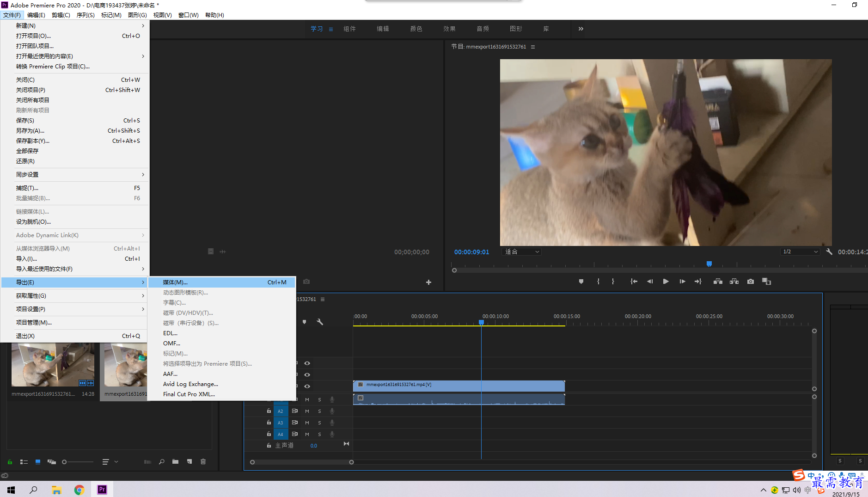
Task: Toggle visibility of second video track
Action: [x=307, y=375]
